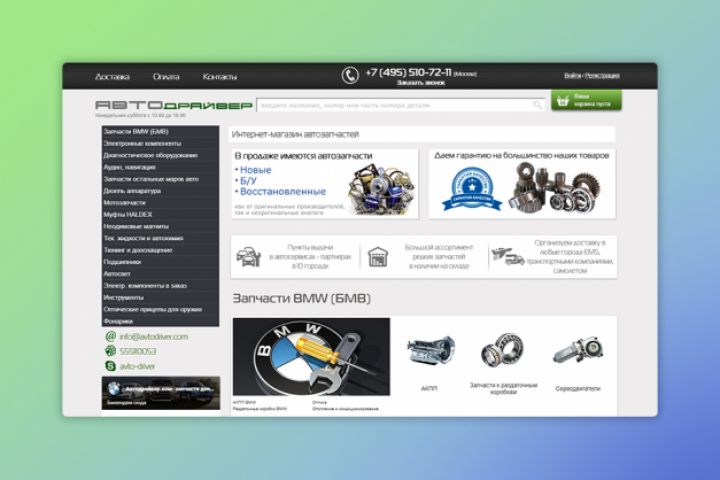Select Электр. компоненты в заказ category
This screenshot has height=480, width=720.
tap(160, 286)
